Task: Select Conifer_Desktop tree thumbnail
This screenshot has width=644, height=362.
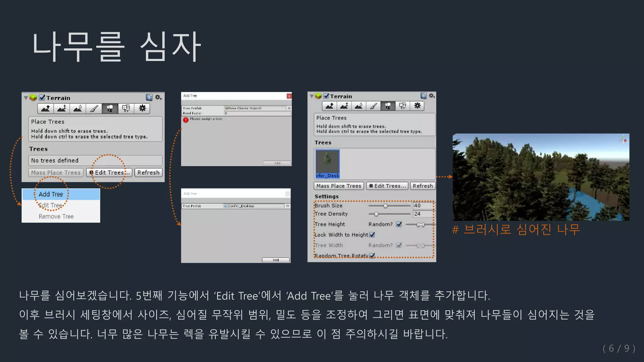Action: (x=327, y=164)
